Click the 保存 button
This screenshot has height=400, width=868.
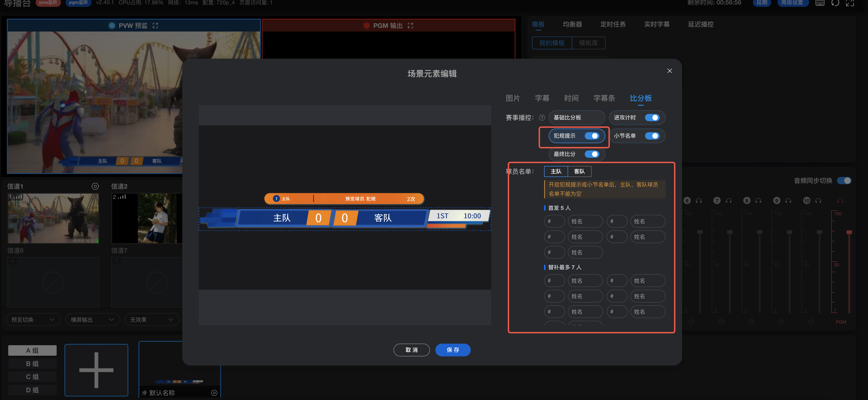point(453,350)
